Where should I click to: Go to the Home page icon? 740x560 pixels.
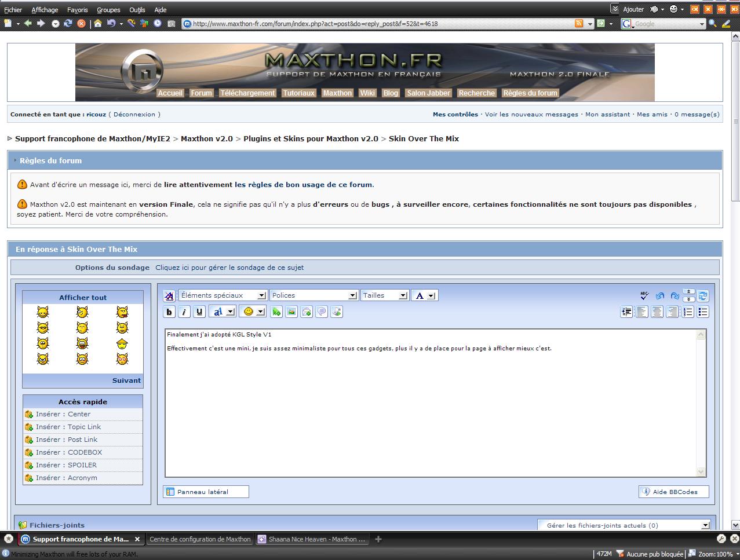pos(98,23)
